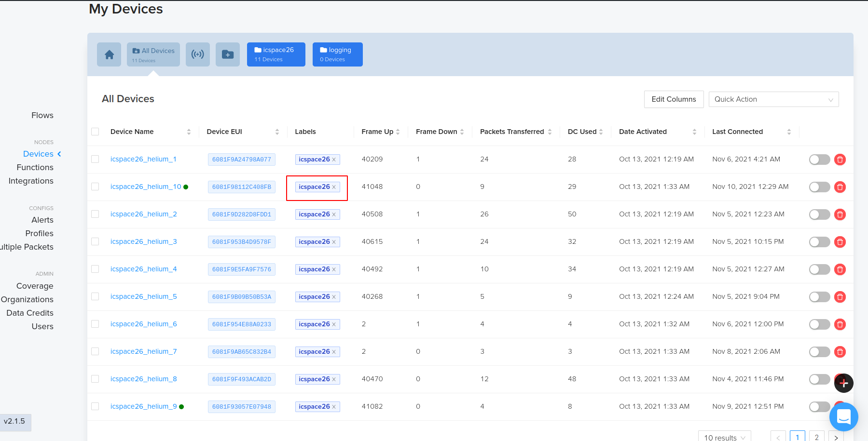The width and height of the screenshot is (868, 441).
Task: Delete device icspace26_helium_3 via trash icon
Action: coord(840,242)
